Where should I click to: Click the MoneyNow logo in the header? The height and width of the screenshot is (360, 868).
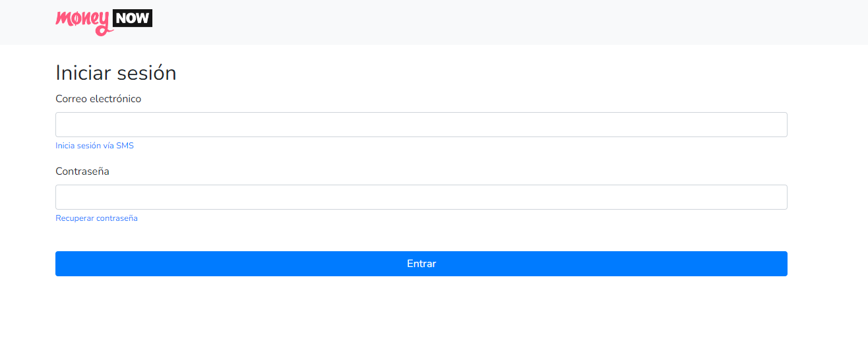coord(104,22)
